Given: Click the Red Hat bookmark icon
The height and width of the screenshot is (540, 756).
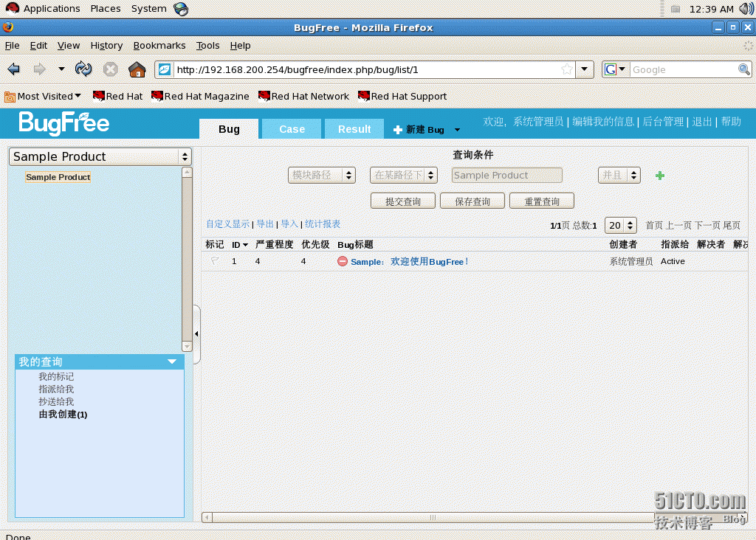Looking at the screenshot, I should [99, 97].
